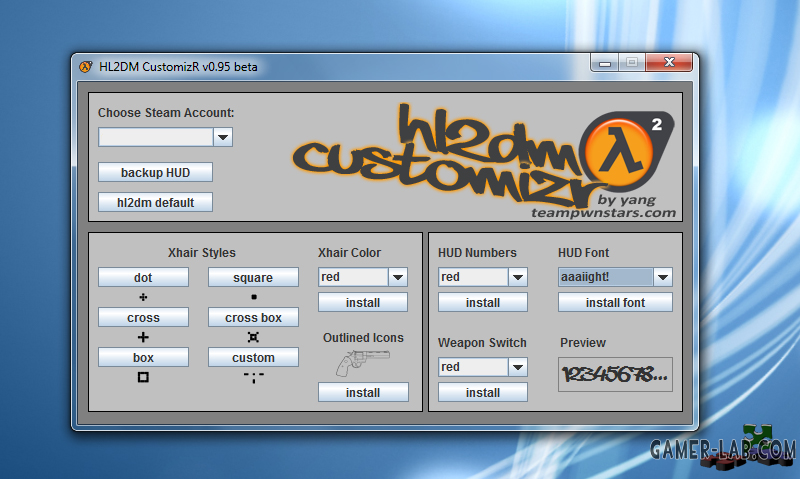The image size is (800, 479).
Task: Expand the HUD Numbers color dropdown
Action: pyautogui.click(x=518, y=277)
